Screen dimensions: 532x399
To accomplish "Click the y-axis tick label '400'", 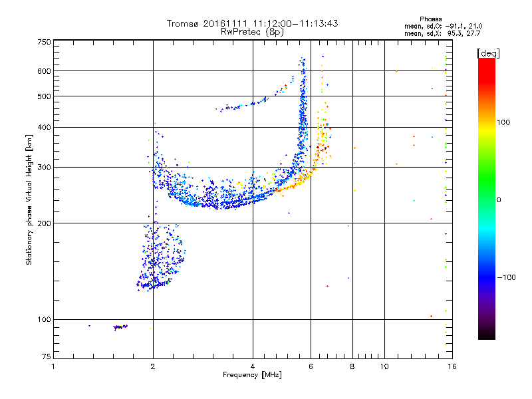I will coord(45,128).
